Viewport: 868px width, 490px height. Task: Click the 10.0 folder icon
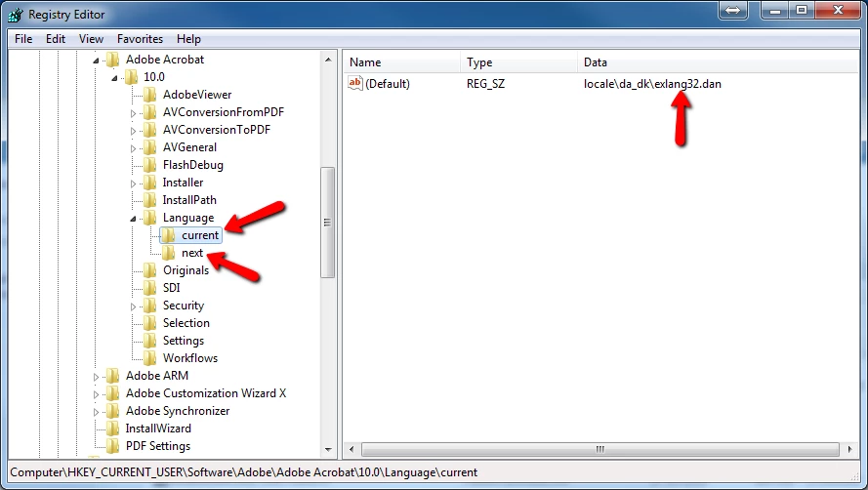131,77
